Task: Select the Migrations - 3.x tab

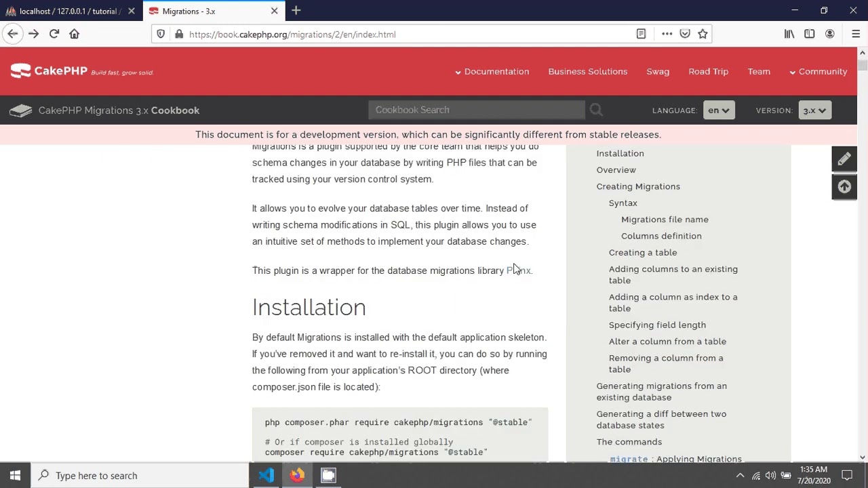Action: [x=214, y=11]
